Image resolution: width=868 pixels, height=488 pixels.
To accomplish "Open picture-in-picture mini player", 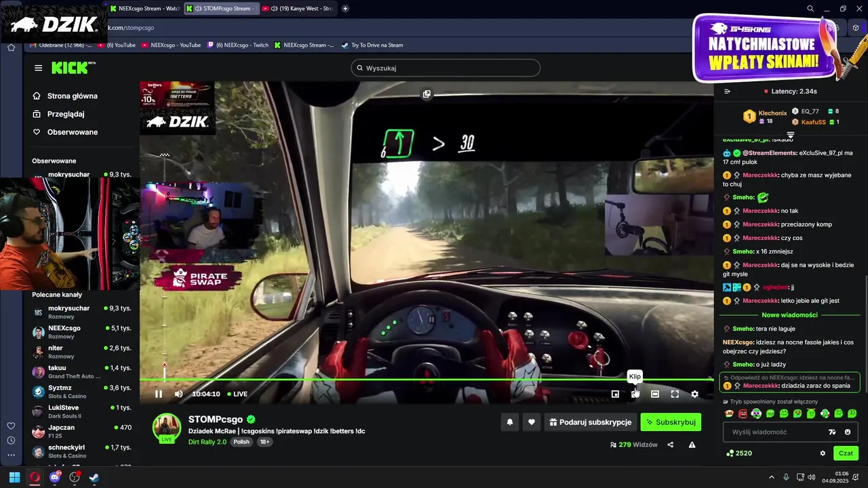I will coord(615,394).
